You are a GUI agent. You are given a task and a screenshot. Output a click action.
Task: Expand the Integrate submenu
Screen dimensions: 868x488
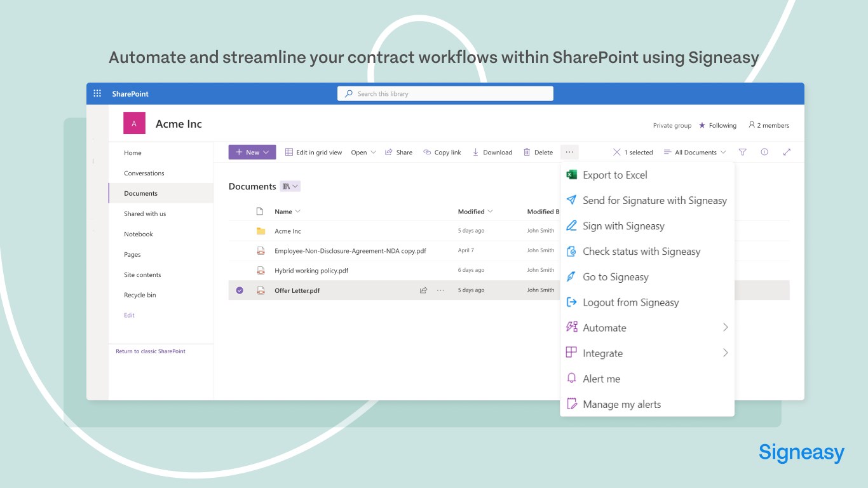(725, 353)
